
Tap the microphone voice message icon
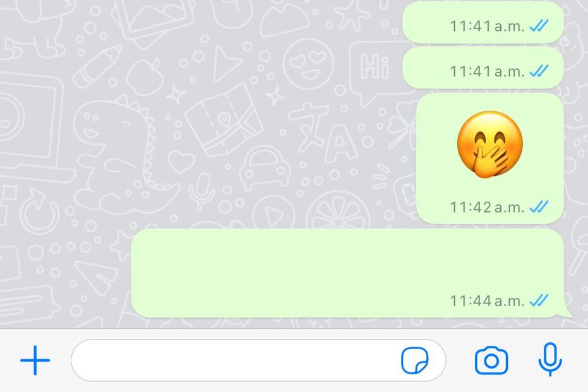point(549,359)
